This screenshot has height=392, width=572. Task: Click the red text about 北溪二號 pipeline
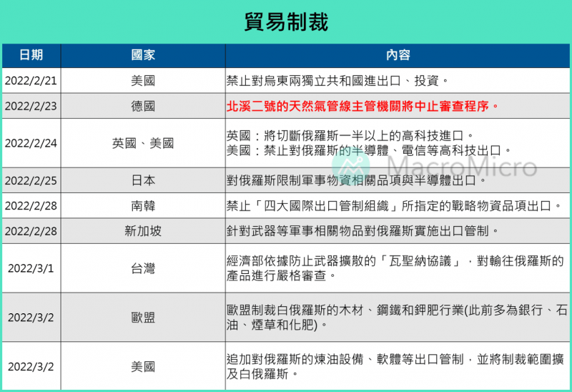coord(363,106)
